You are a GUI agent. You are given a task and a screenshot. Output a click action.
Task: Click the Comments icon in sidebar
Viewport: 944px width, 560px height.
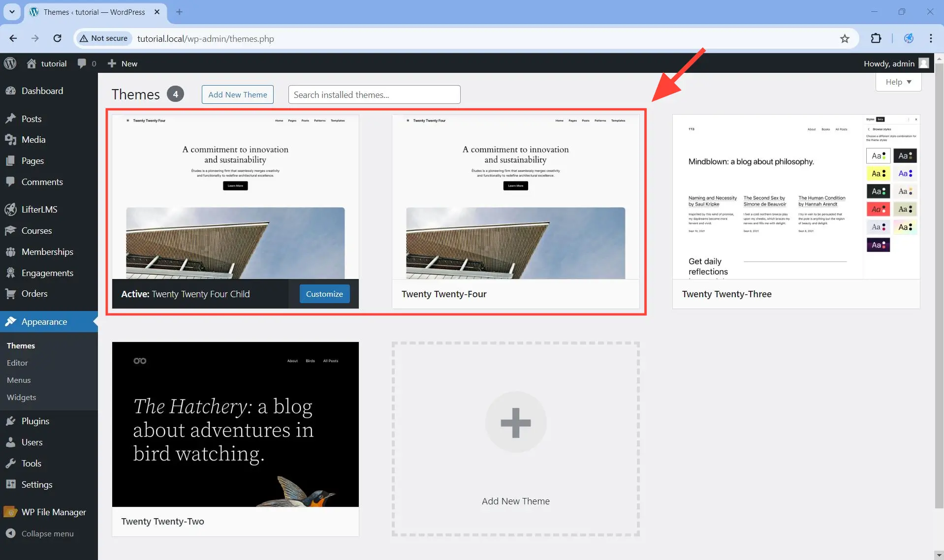click(x=10, y=182)
